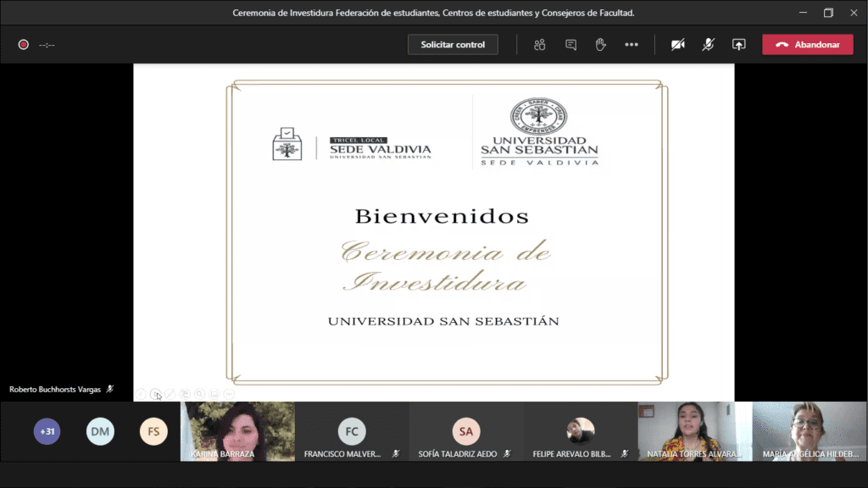
Task: Restore down the meeting window
Action: (x=828, y=12)
